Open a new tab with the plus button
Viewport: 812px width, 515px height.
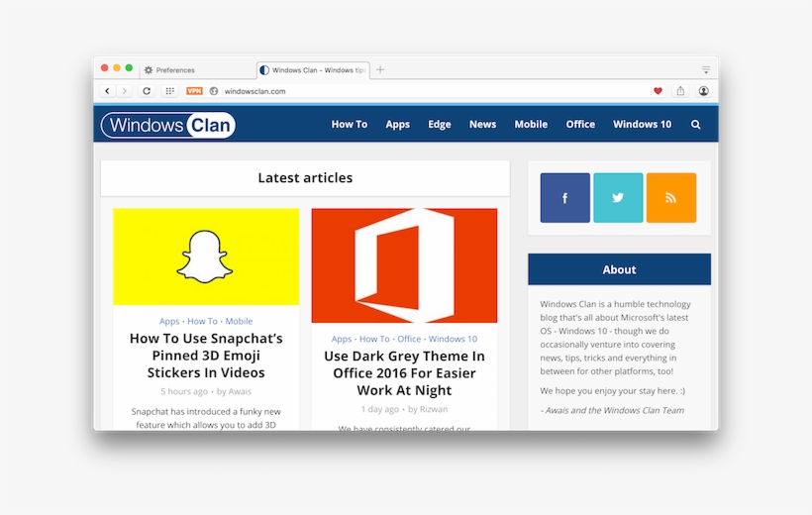[380, 70]
